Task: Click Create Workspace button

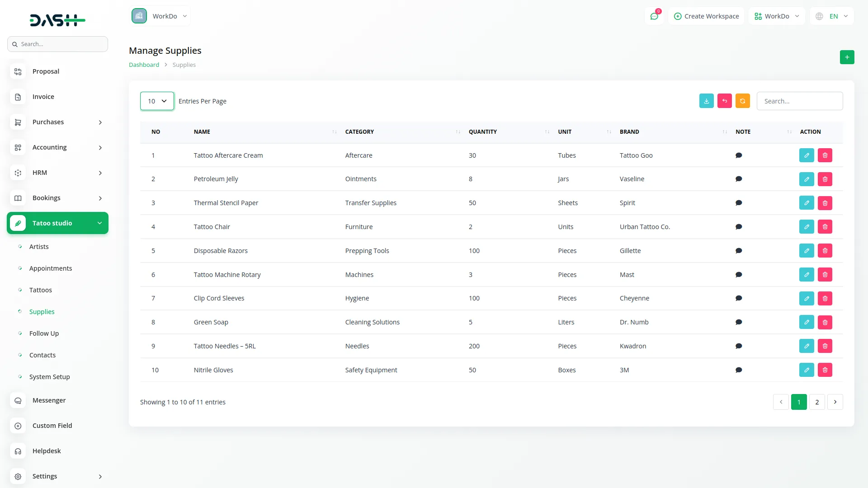Action: pyautogui.click(x=706, y=16)
